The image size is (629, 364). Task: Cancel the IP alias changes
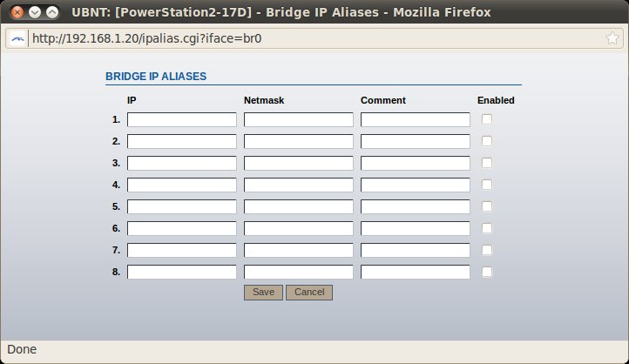click(309, 293)
